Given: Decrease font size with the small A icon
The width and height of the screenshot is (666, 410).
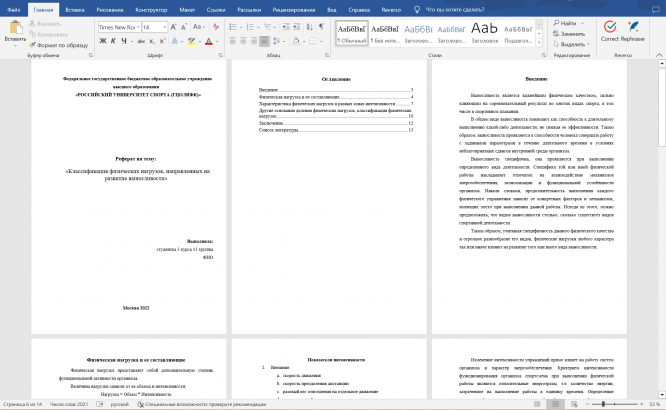Looking at the screenshot, I should point(183,27).
